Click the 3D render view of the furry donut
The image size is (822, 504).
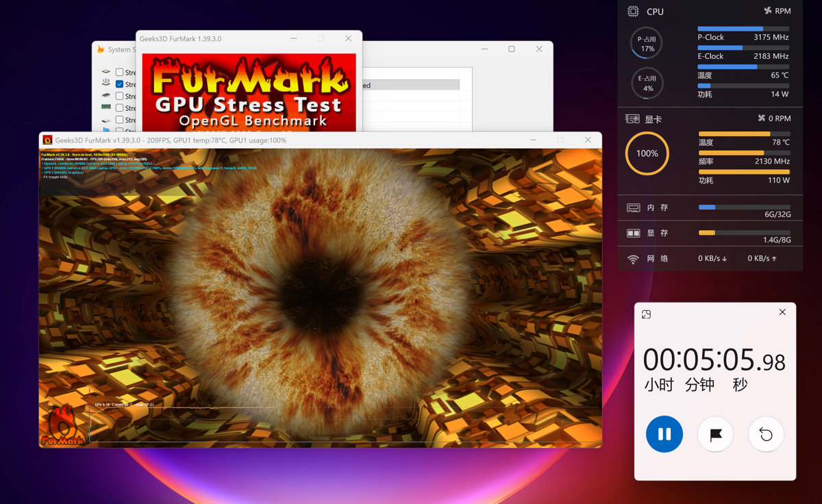pyautogui.click(x=321, y=298)
